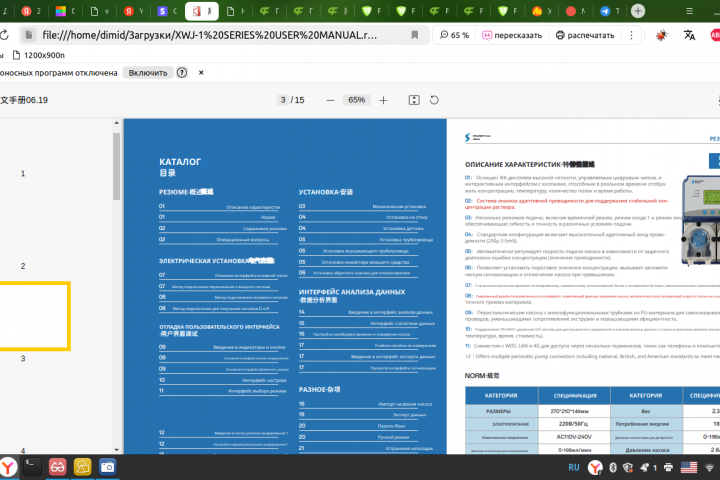Open Bluetooth settings in system tray
Viewport: 720px width, 480px height.
coord(613,468)
